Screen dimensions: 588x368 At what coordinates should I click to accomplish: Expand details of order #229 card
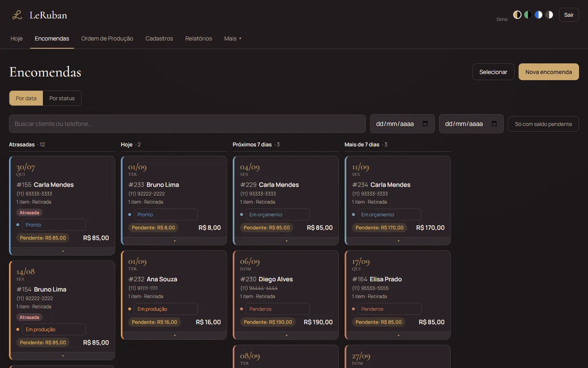[x=287, y=241]
